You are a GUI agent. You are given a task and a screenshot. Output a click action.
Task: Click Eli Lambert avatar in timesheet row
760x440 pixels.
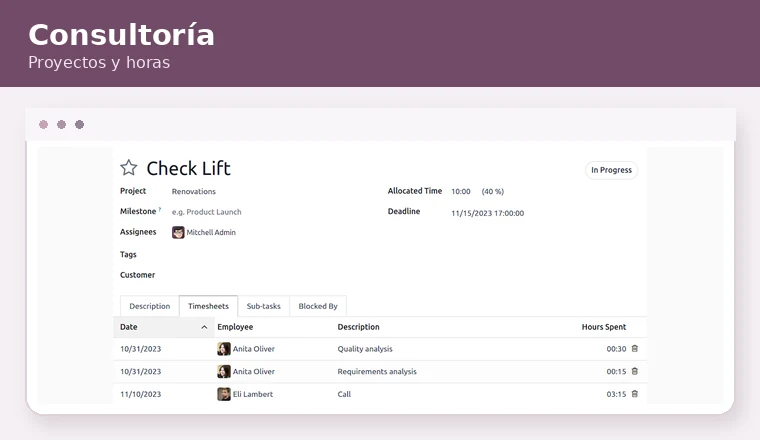click(223, 394)
